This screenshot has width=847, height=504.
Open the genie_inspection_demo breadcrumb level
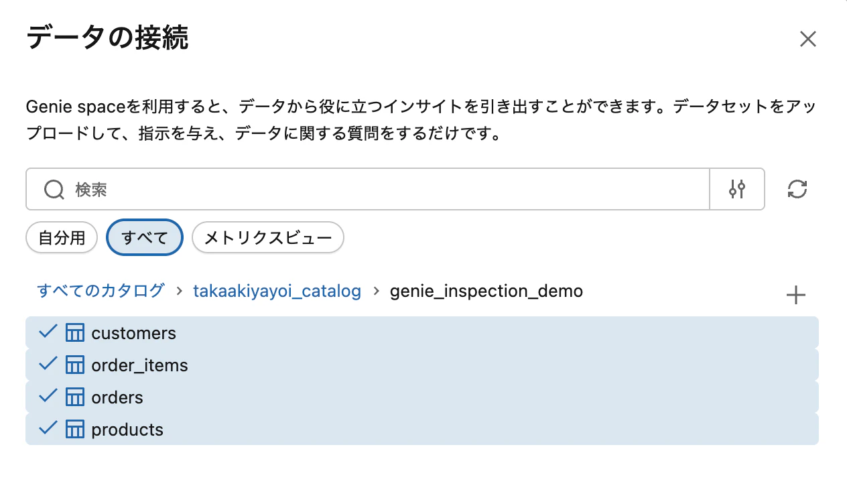pos(488,291)
